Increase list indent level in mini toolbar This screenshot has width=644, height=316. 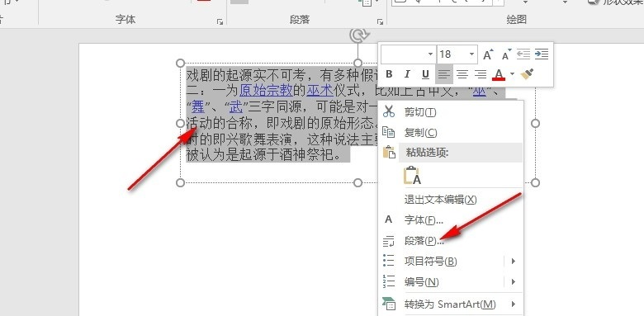pyautogui.click(x=542, y=54)
